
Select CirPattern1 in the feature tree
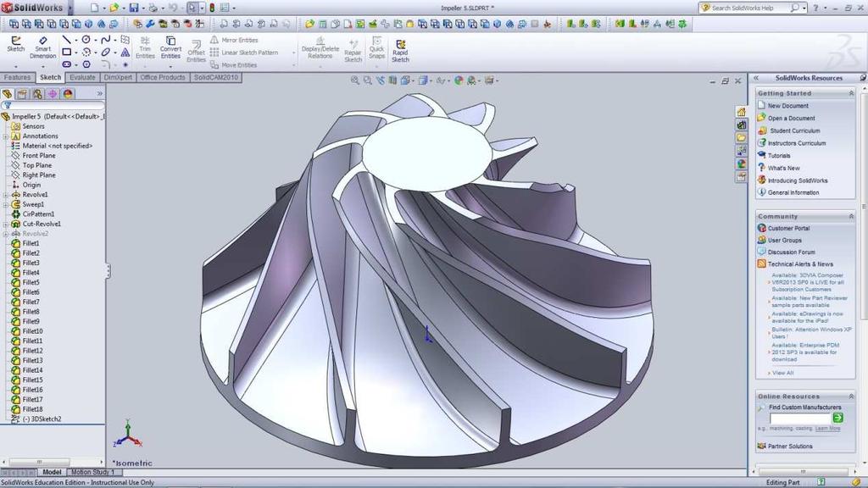[x=38, y=214]
